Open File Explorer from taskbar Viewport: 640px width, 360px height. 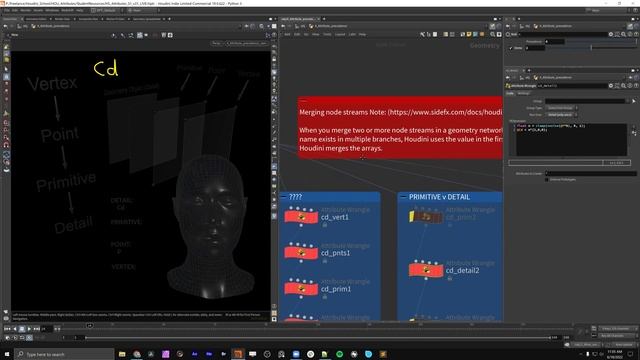pyautogui.click(x=122, y=354)
